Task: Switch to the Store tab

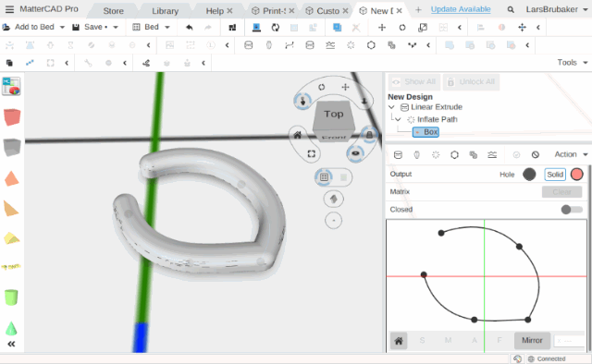Action: click(113, 11)
